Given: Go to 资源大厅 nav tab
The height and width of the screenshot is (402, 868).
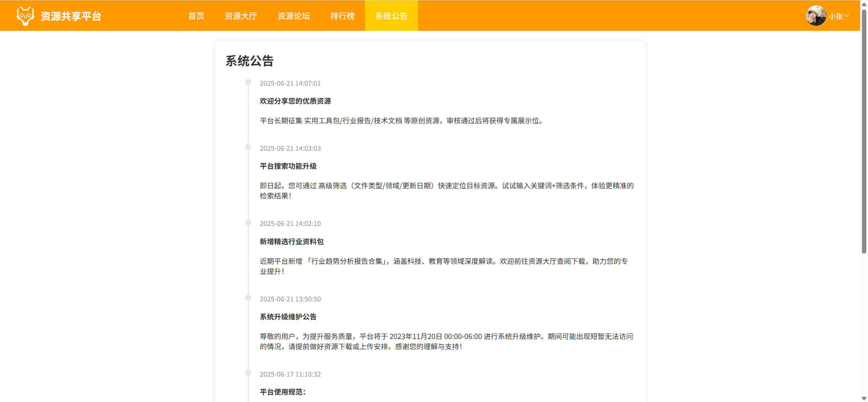Looking at the screenshot, I should point(241,16).
